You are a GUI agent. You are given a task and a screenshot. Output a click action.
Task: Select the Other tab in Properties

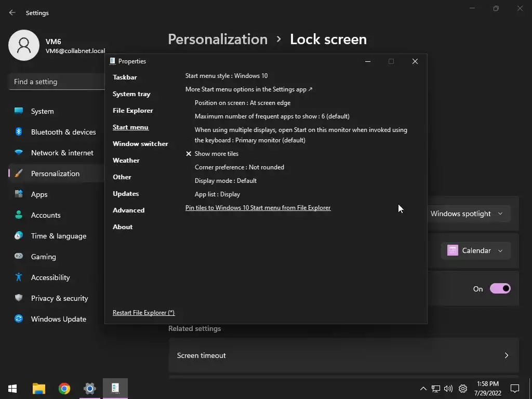pos(122,177)
